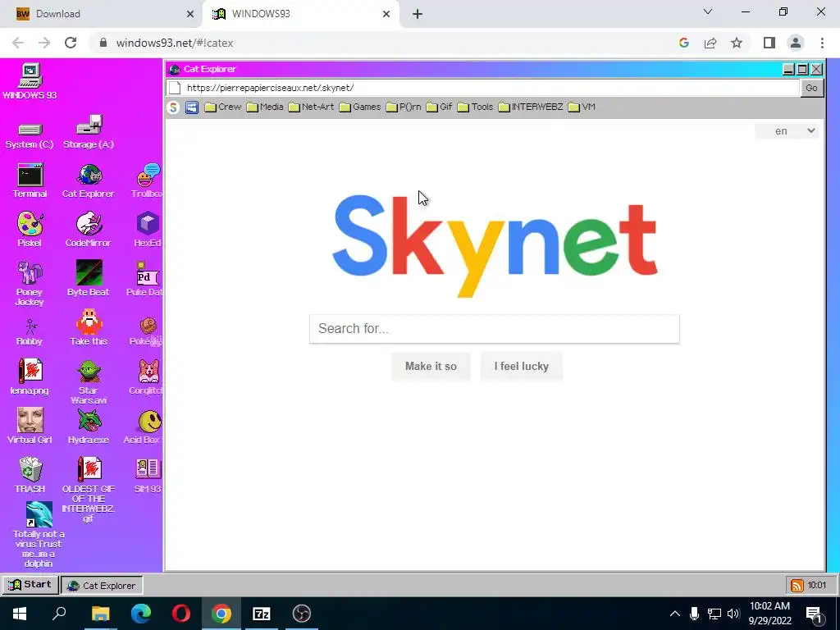Bookmark this page with the star
The width and height of the screenshot is (840, 630).
737,43
